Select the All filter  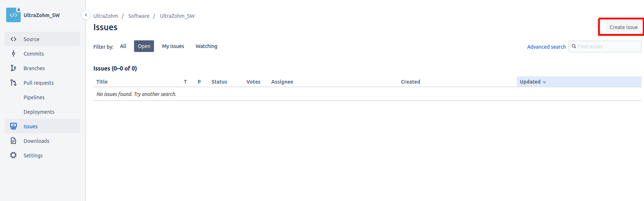(x=123, y=46)
